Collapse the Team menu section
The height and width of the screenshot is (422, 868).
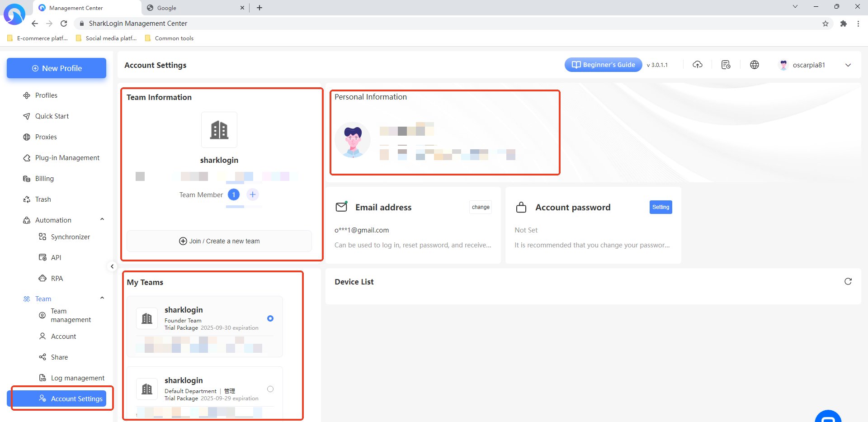pos(102,299)
